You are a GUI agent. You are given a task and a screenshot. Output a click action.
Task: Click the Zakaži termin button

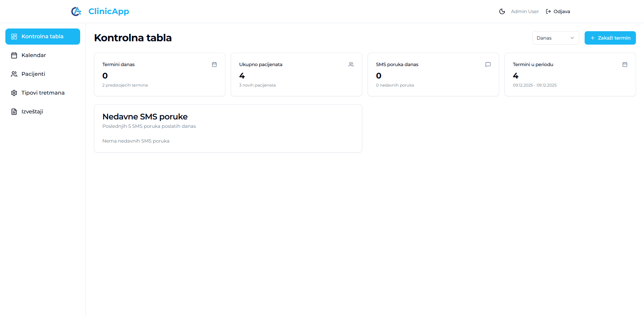[x=610, y=38]
